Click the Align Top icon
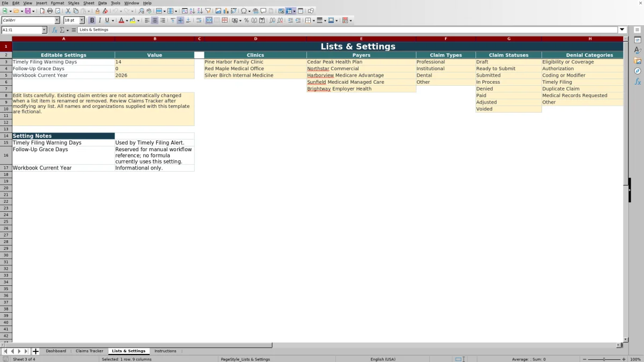The image size is (644, 362). click(x=173, y=20)
